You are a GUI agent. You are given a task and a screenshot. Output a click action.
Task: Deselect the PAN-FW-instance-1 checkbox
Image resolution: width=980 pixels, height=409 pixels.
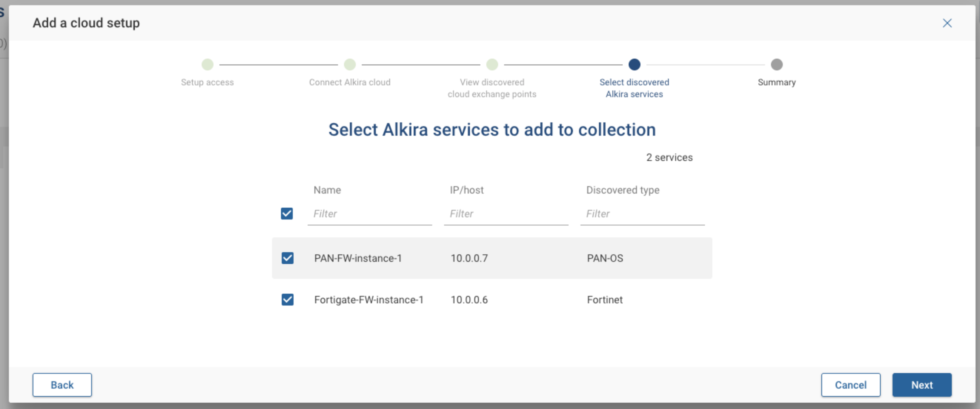pyautogui.click(x=288, y=258)
